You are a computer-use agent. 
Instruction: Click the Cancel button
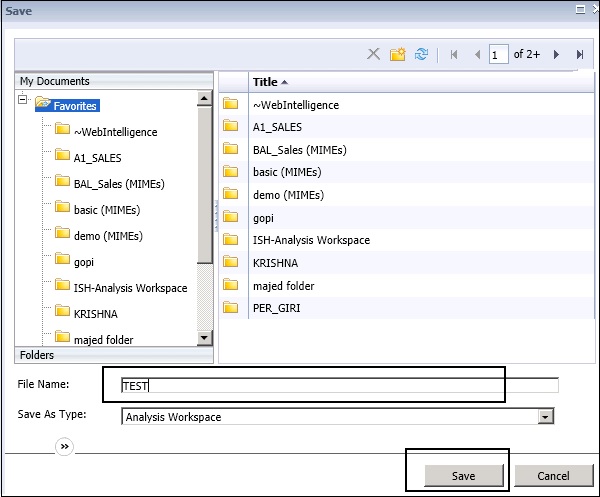pyautogui.click(x=553, y=476)
